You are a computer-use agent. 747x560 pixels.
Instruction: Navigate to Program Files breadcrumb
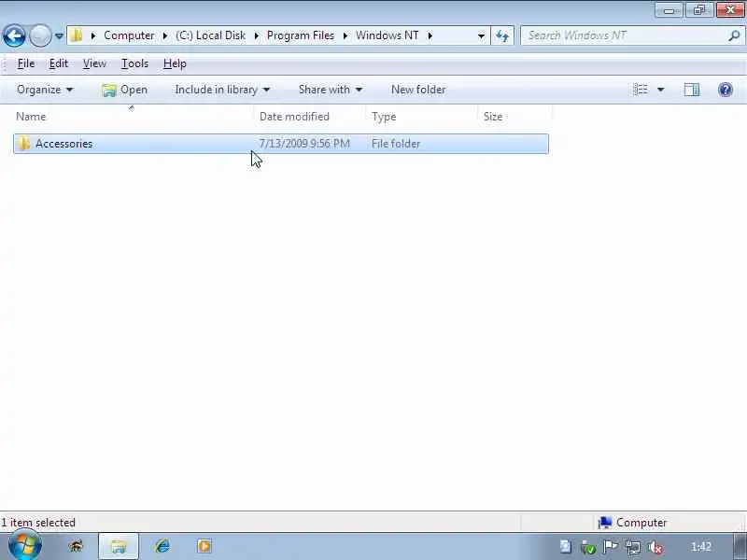pos(301,35)
